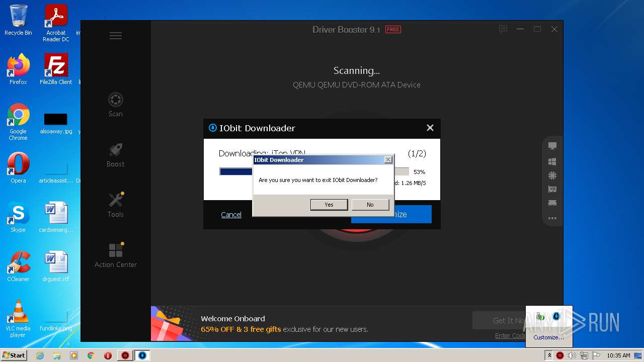Open FileZilla Client desktop shortcut

56,69
